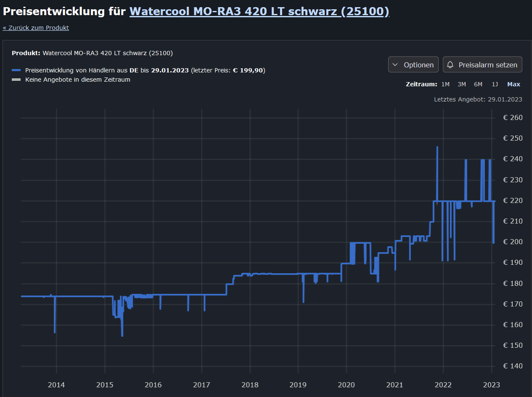Viewport: 532px width, 397px height.
Task: Click the 2019 x-axis label
Action: 298,385
